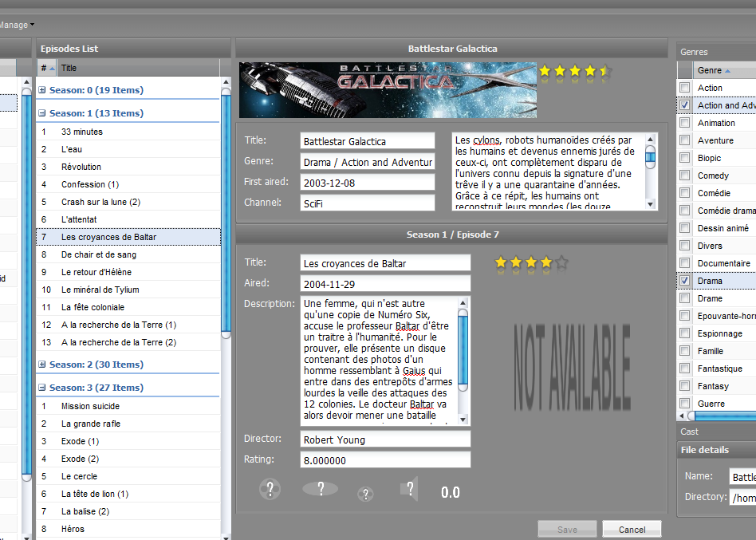
Task: Check the Biopic genre checkbox
Action: 685,158
